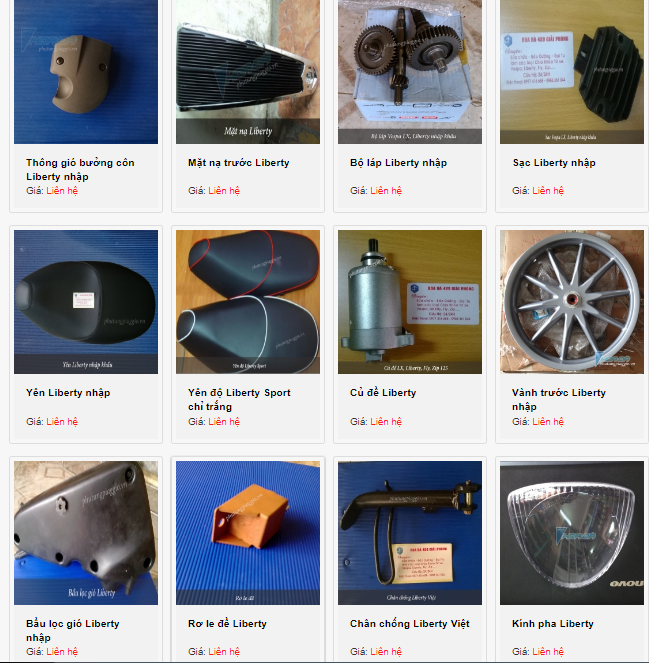The image size is (649, 663).
Task: Click Liên hệ price under Yên Liberty nhập
Action: (x=62, y=422)
